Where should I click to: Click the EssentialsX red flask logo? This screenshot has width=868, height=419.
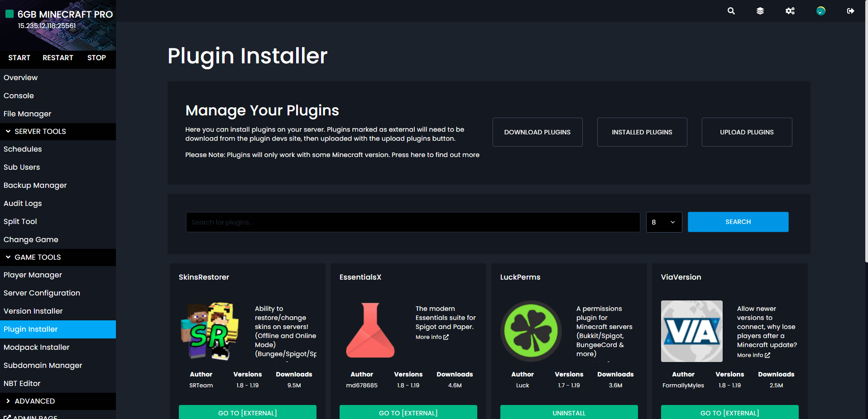tap(370, 331)
